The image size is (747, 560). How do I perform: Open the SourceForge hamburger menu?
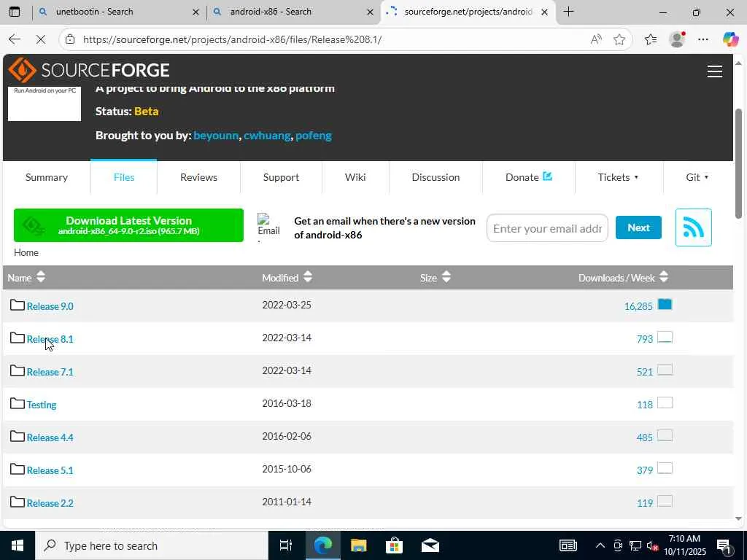(714, 71)
